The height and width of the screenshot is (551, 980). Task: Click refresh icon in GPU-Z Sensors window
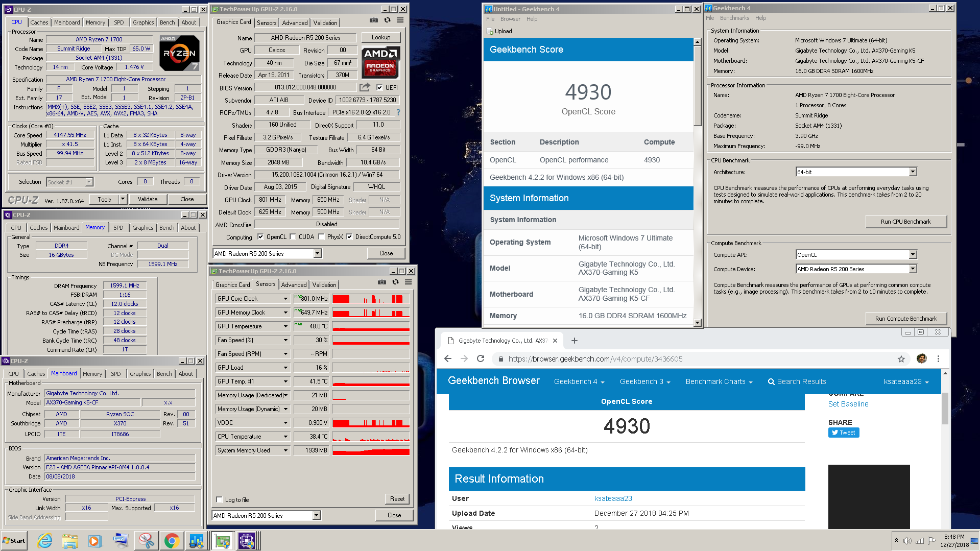(x=395, y=282)
